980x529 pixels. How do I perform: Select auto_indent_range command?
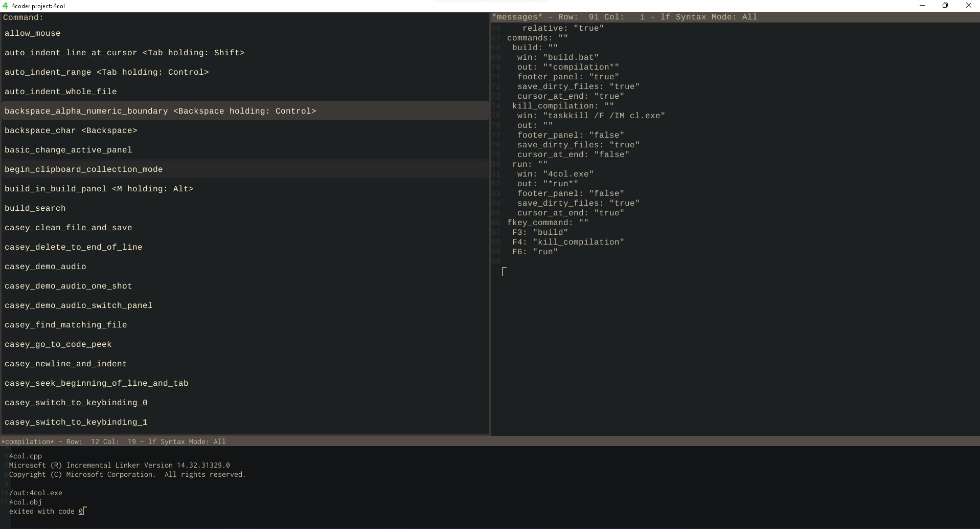pos(245,72)
